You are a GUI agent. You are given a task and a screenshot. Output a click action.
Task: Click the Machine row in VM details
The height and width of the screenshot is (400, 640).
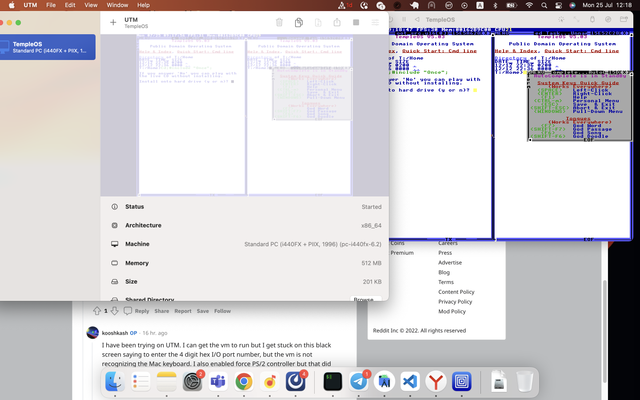click(x=245, y=244)
